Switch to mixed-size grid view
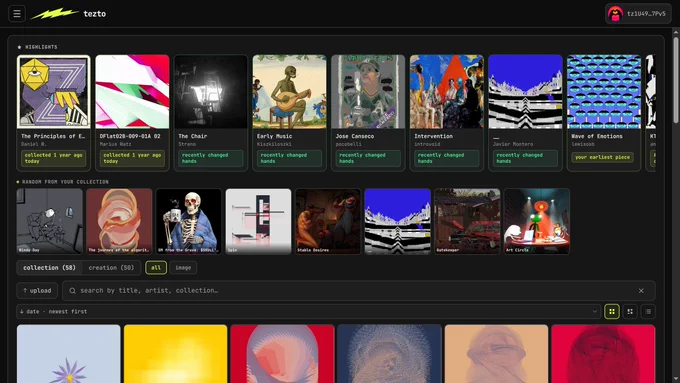680x383 pixels. (x=630, y=311)
